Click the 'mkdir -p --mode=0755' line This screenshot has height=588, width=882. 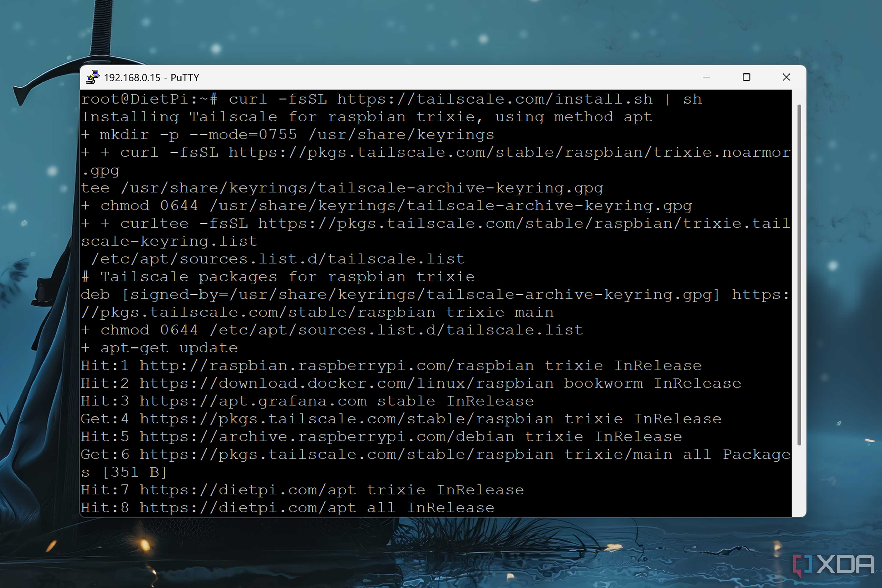(x=288, y=135)
